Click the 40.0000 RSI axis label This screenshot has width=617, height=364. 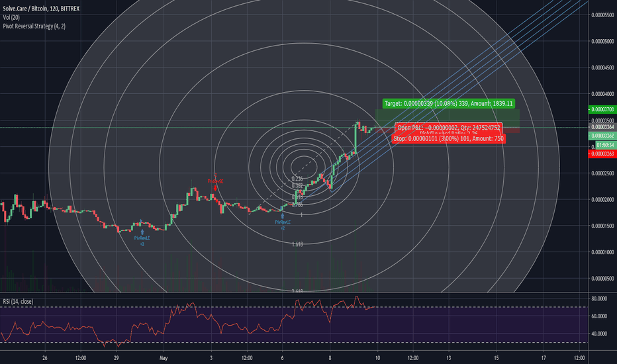coord(599,334)
